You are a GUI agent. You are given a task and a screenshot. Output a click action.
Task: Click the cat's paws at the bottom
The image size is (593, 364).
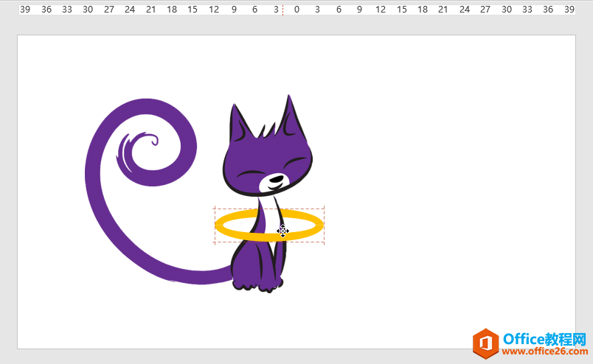click(257, 283)
